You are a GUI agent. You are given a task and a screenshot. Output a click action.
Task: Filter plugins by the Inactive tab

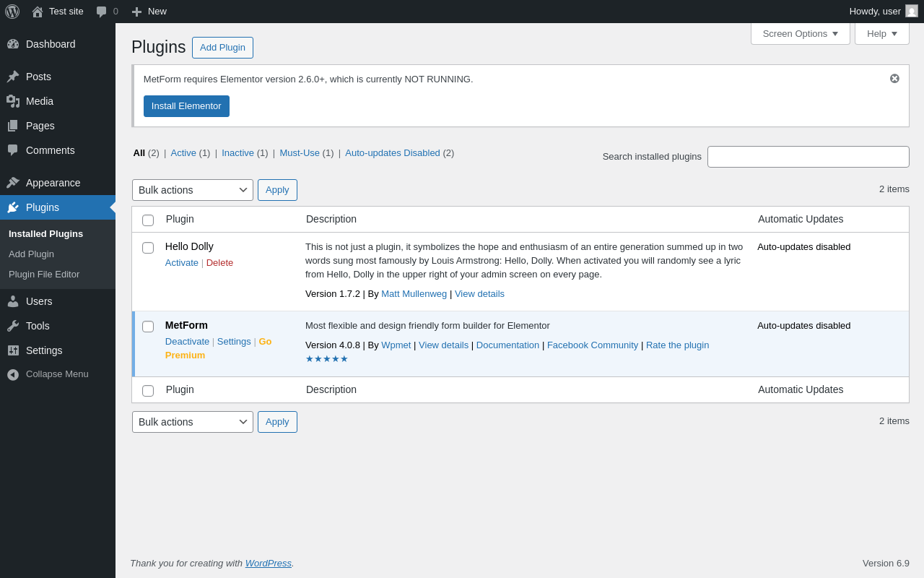(x=237, y=152)
